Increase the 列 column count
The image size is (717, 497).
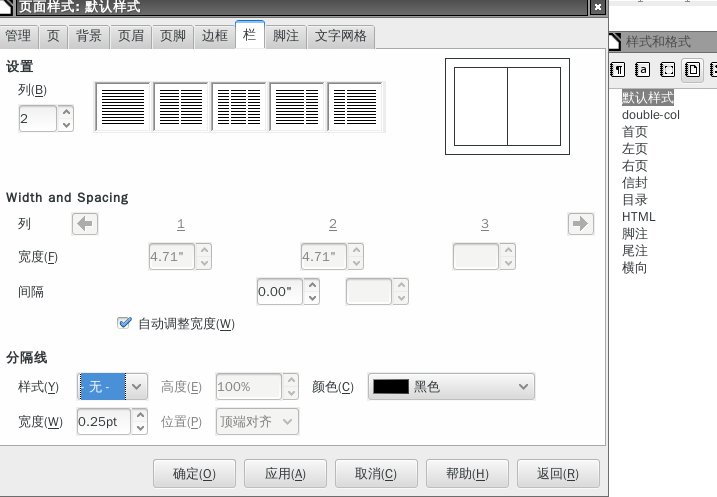[66, 112]
